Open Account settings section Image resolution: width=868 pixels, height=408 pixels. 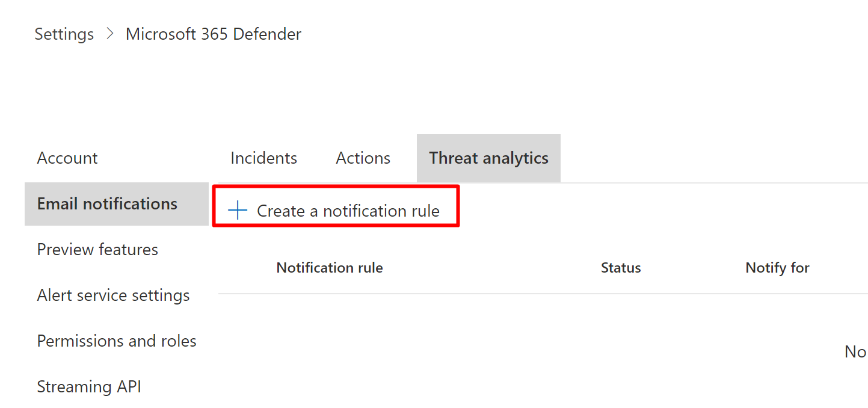point(67,158)
